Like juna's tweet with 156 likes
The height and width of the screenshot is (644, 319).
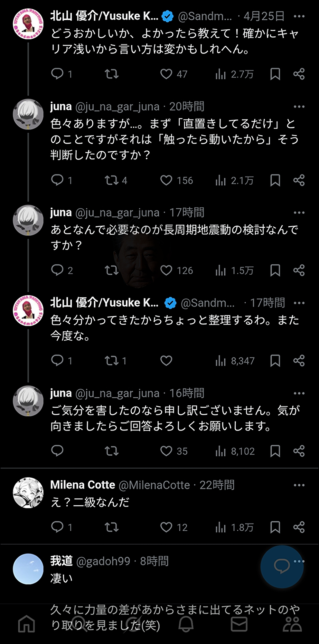pos(166,180)
